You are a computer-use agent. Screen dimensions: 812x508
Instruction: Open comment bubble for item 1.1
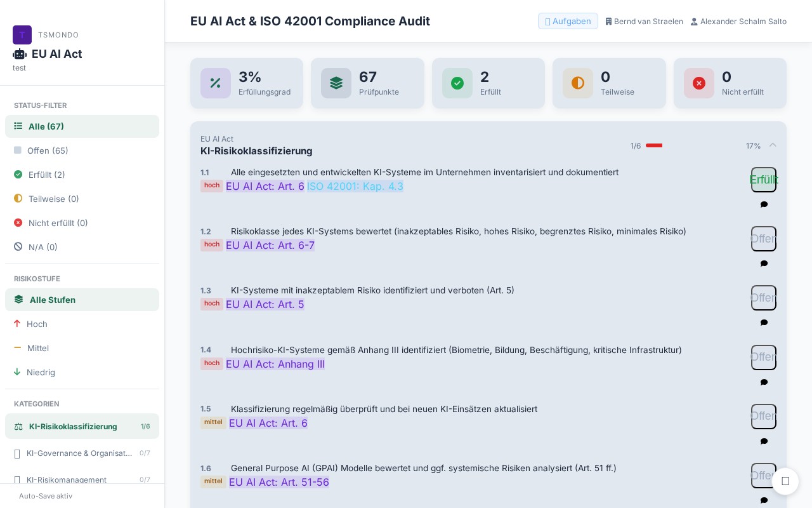(764, 204)
